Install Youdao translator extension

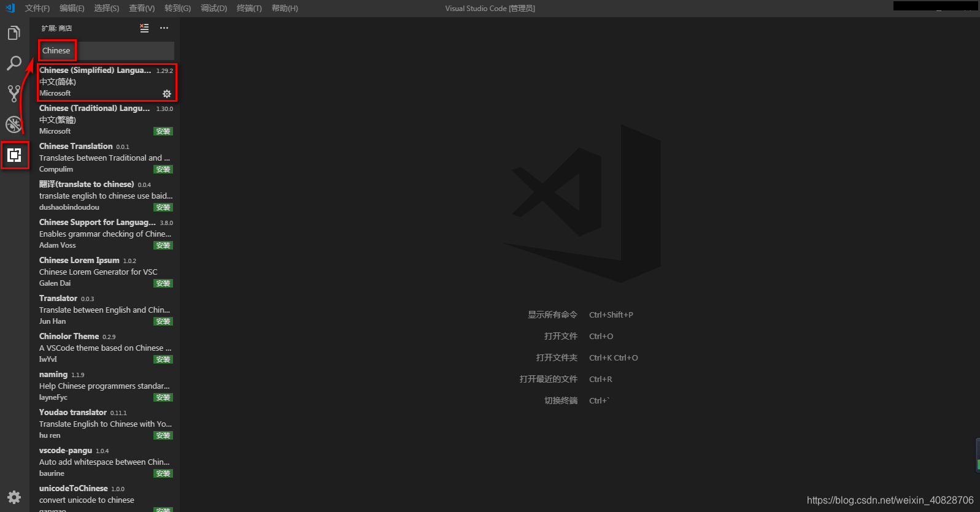tap(163, 435)
